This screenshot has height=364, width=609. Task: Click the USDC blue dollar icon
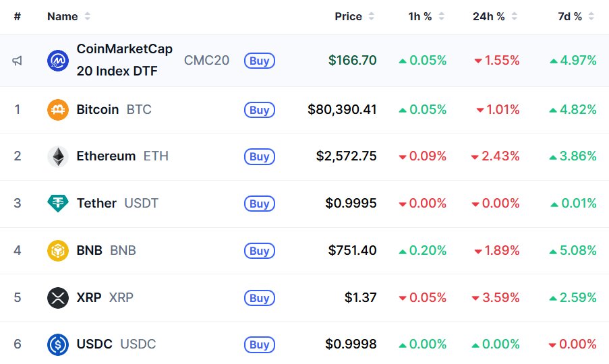(58, 344)
